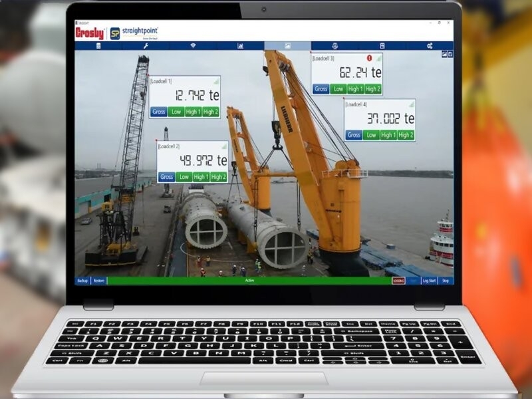
Task: Toggle Gross on Loadcell 4
Action: point(354,135)
